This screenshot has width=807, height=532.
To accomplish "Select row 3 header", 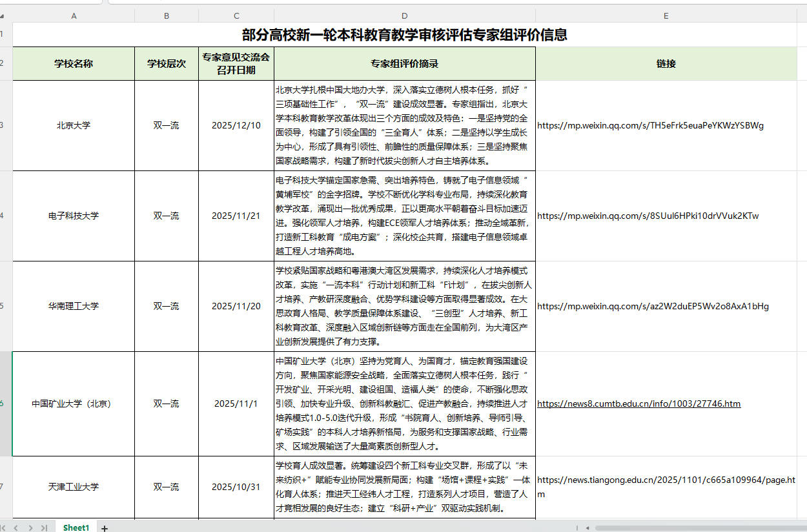I will pyautogui.click(x=5, y=125).
